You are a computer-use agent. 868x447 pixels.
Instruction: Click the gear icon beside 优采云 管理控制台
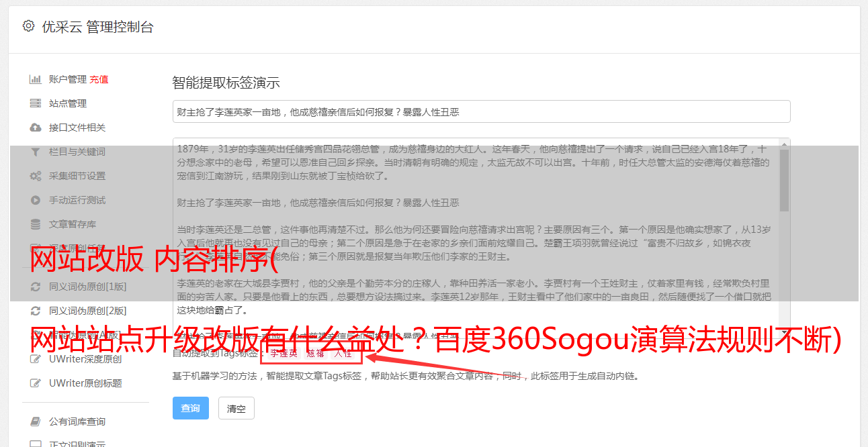point(28,26)
